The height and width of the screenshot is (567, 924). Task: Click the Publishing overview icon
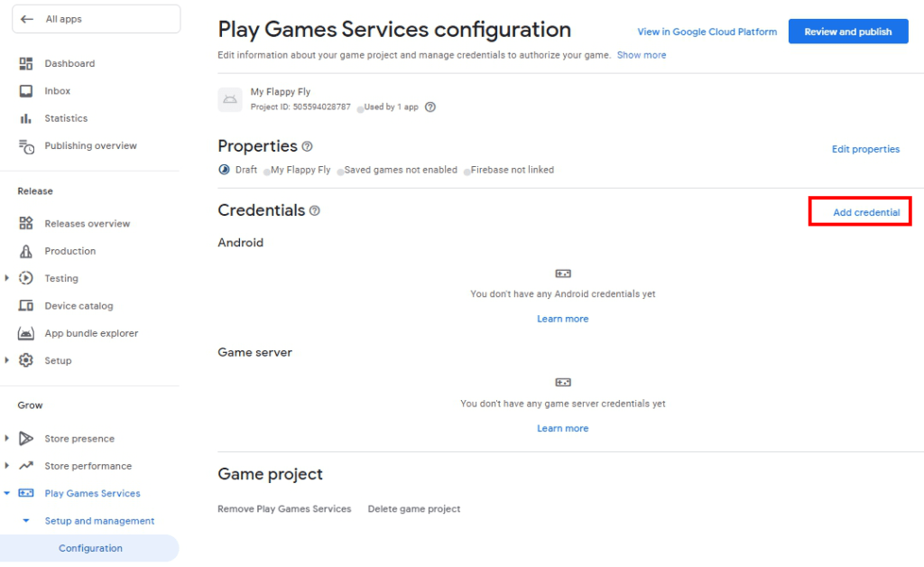point(26,146)
